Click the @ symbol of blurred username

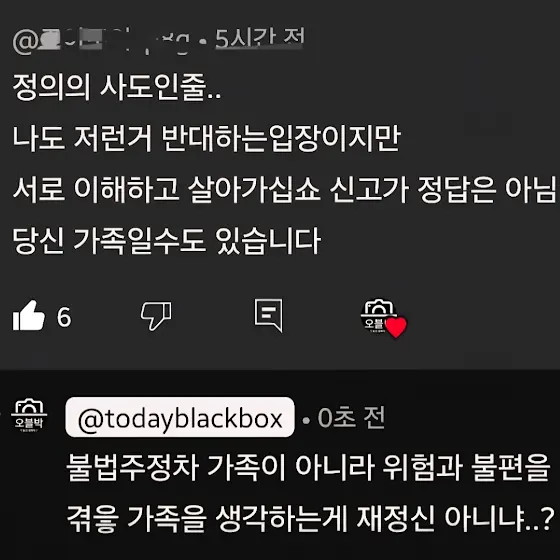pyautogui.click(x=25, y=42)
